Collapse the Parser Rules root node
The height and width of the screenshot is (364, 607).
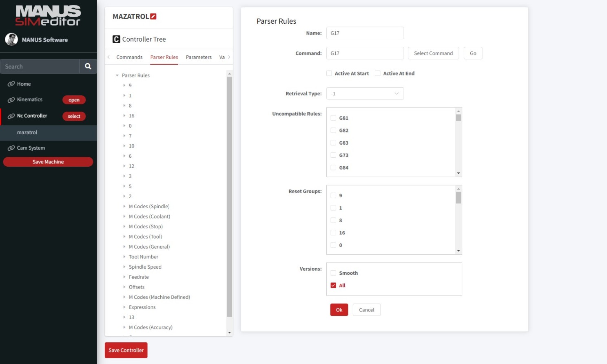[x=117, y=75]
